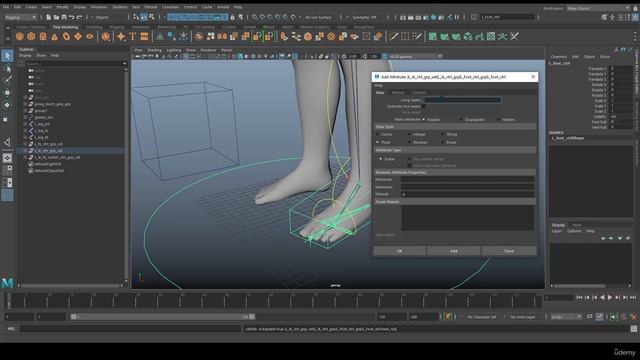Create a polygon disc from the shelf
640x360 pixels.
click(89, 37)
